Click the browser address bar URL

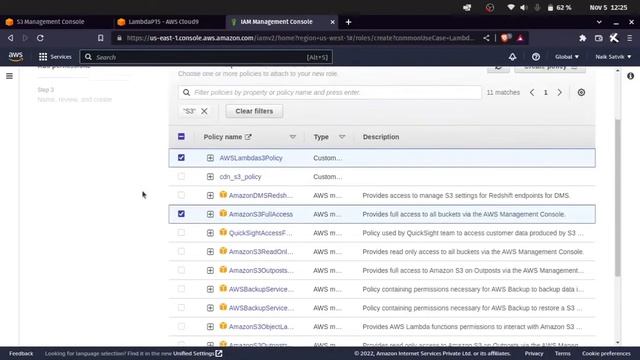[x=300, y=38]
